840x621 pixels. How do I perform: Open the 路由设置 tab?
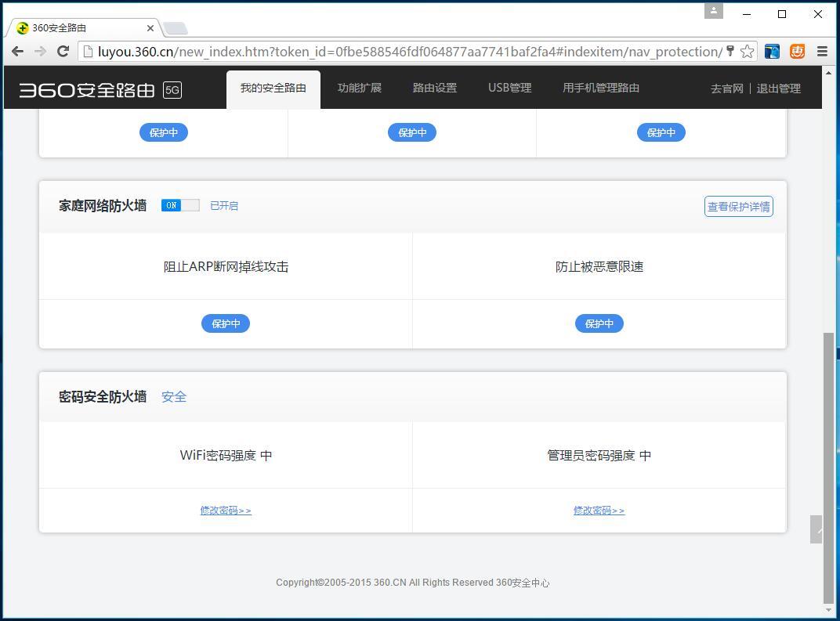point(434,88)
